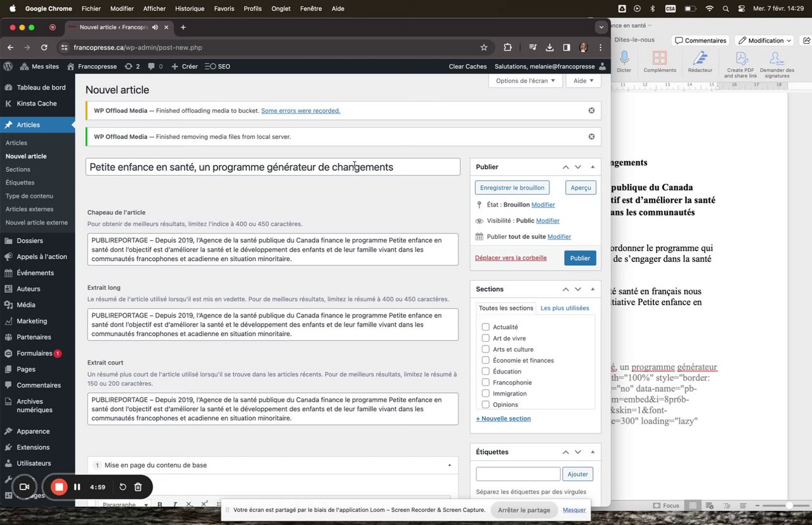The width and height of the screenshot is (812, 525).
Task: Check the Éducation section
Action: click(485, 372)
